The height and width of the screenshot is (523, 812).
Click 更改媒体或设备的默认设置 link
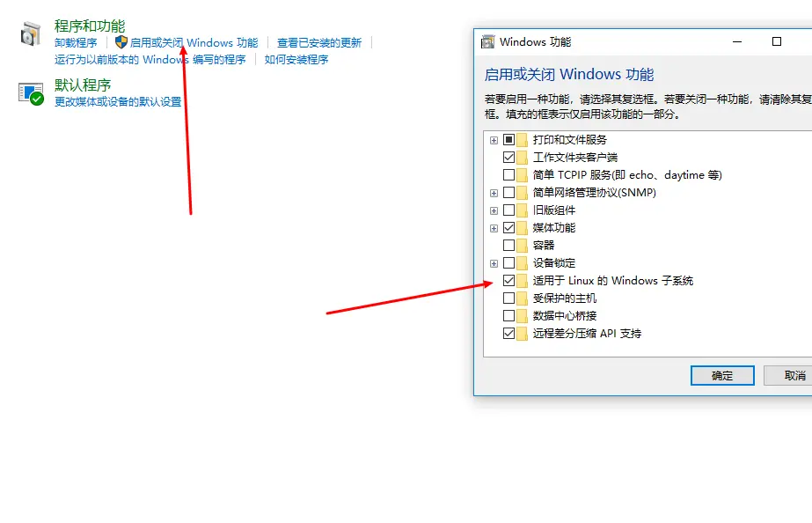point(118,101)
